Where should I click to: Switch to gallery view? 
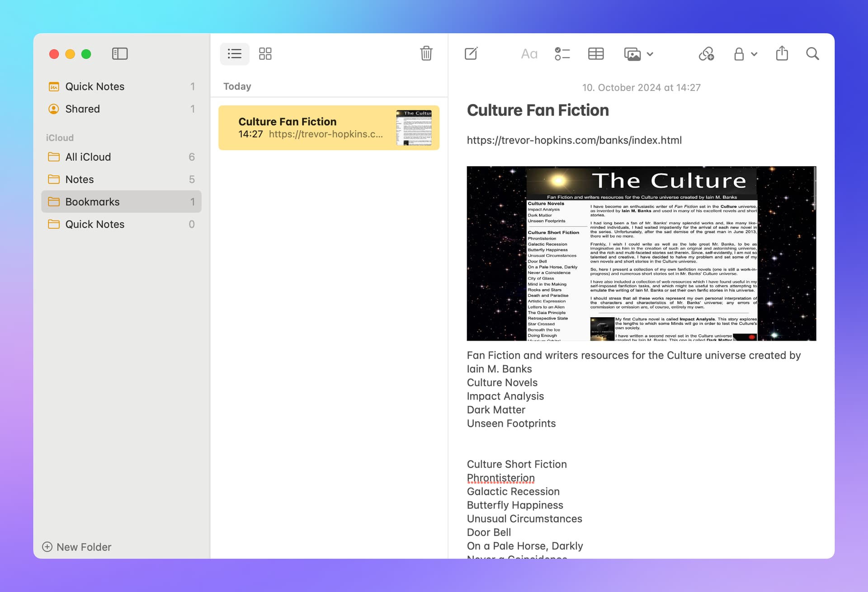coord(265,54)
